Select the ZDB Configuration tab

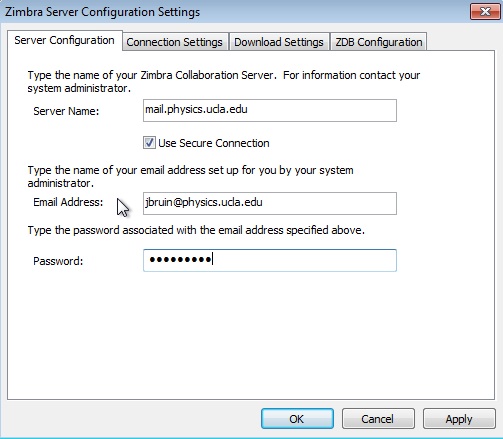[x=379, y=42]
